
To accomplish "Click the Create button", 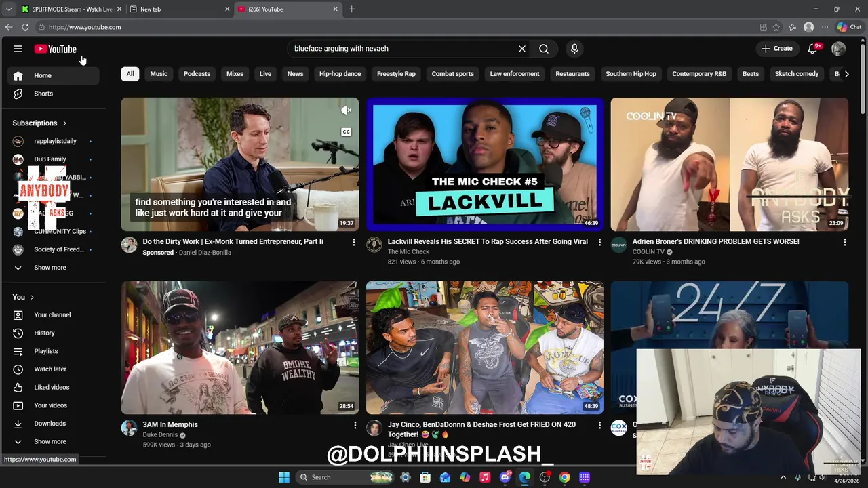I will click(777, 49).
